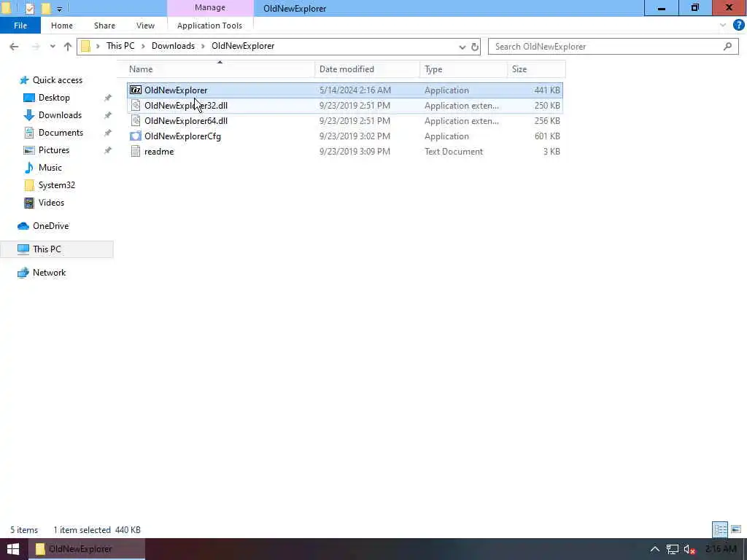The width and height of the screenshot is (747, 560).
Task: Click the 9/23/2019 3:02 PM date cell
Action: [x=355, y=136]
